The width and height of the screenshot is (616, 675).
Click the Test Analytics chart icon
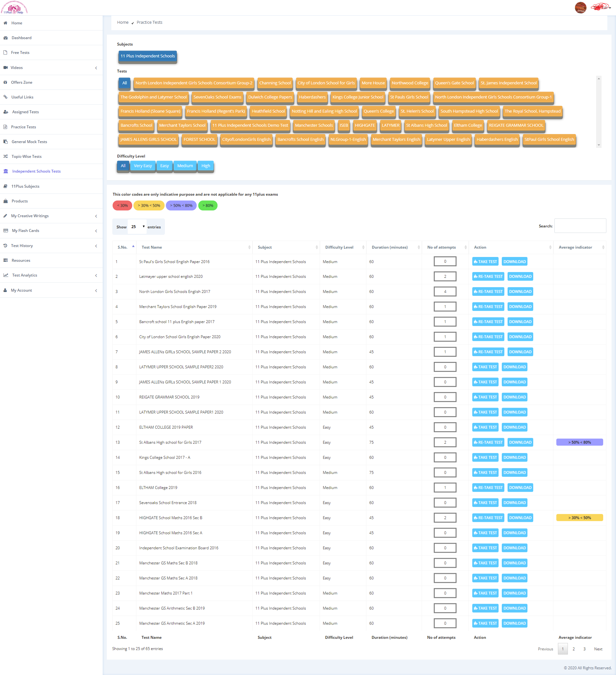point(6,275)
